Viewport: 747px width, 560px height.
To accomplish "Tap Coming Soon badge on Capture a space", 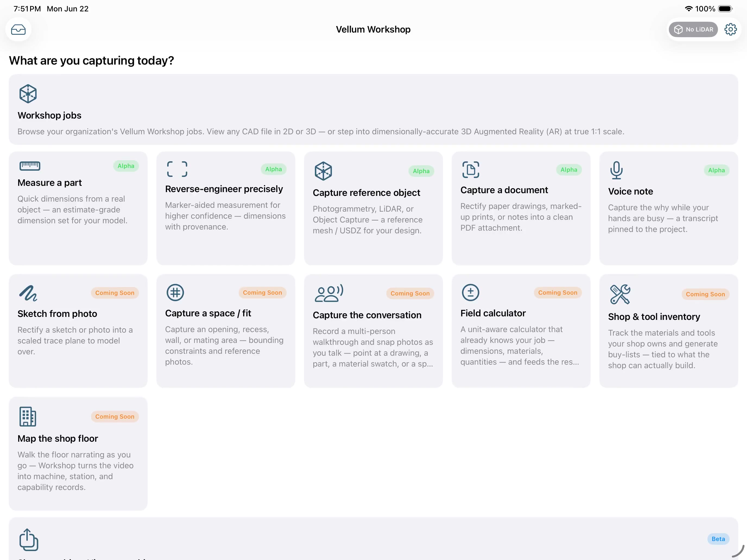I will [263, 293].
